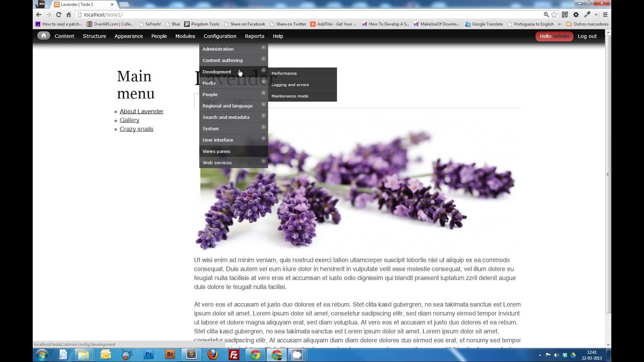
Task: Click the lavender flowers image
Action: coord(357,184)
